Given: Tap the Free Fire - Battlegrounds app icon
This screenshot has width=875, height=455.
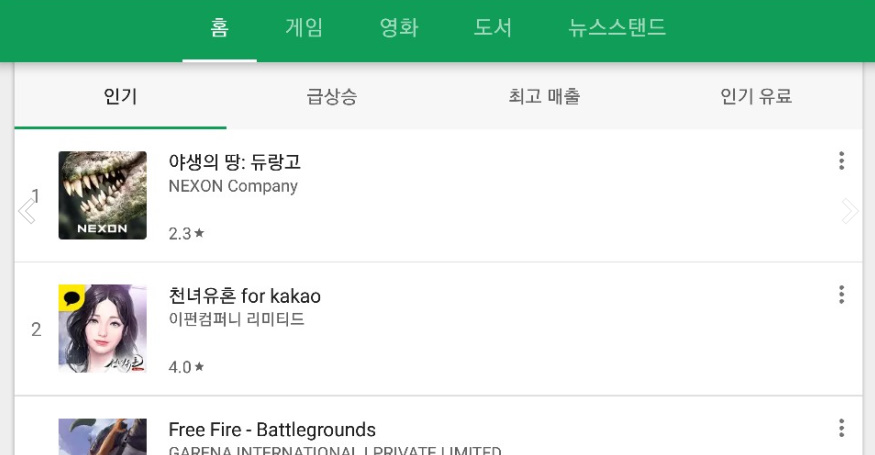Looking at the screenshot, I should [x=102, y=437].
